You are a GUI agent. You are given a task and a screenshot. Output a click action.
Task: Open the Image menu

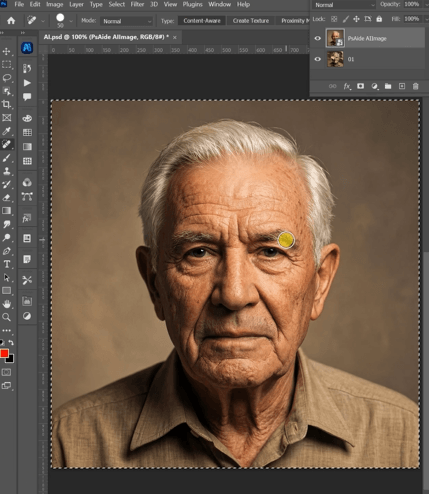click(x=55, y=4)
